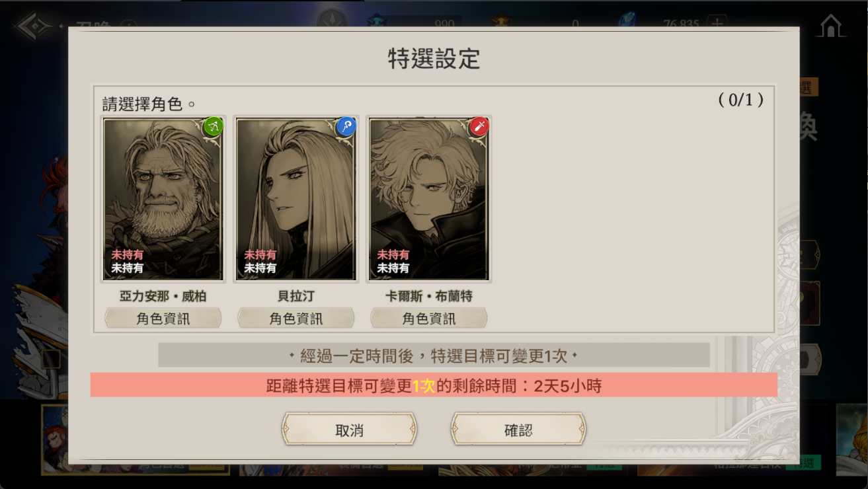The image size is (868, 489).
Task: Click the red sword class icon
Action: click(x=479, y=126)
